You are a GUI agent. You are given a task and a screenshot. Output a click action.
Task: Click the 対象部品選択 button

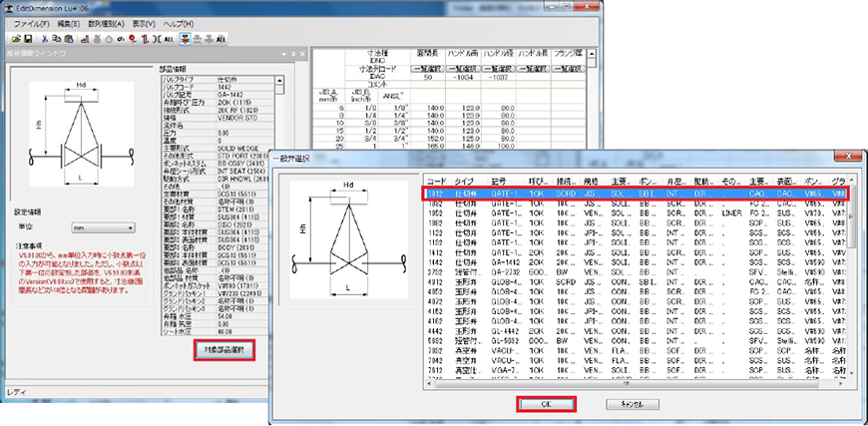[224, 350]
